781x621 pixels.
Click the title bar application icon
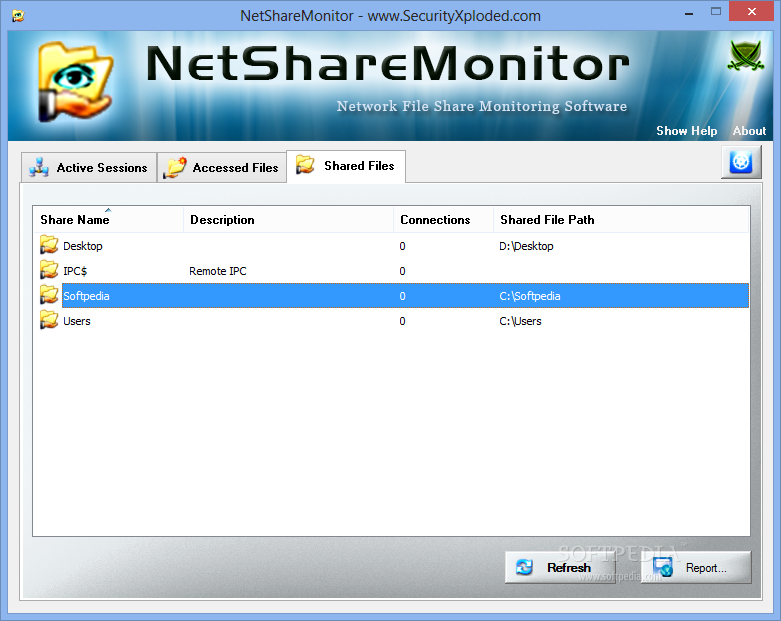pos(18,16)
